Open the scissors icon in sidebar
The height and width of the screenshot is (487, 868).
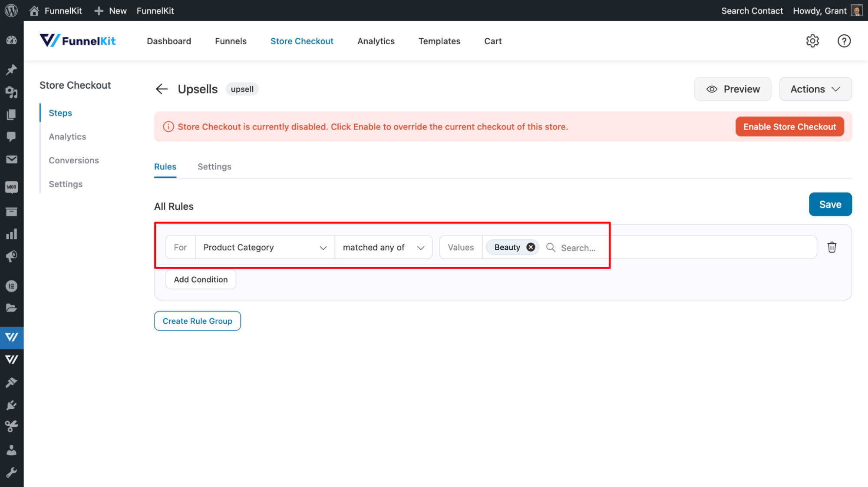coord(12,427)
